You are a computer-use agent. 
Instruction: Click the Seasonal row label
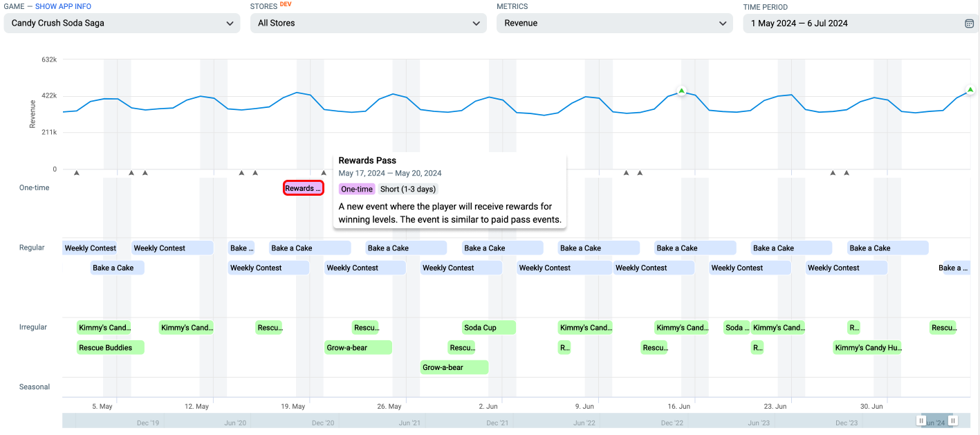(x=35, y=387)
